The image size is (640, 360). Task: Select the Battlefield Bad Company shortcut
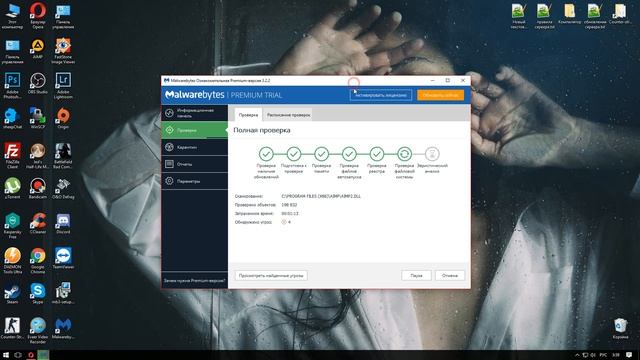tap(63, 156)
